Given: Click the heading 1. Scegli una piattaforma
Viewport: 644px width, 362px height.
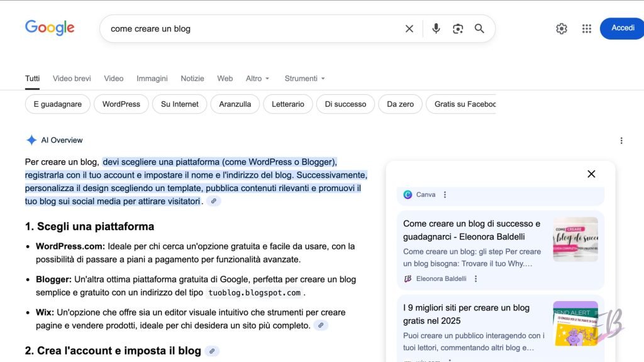Looking at the screenshot, I should [x=89, y=226].
